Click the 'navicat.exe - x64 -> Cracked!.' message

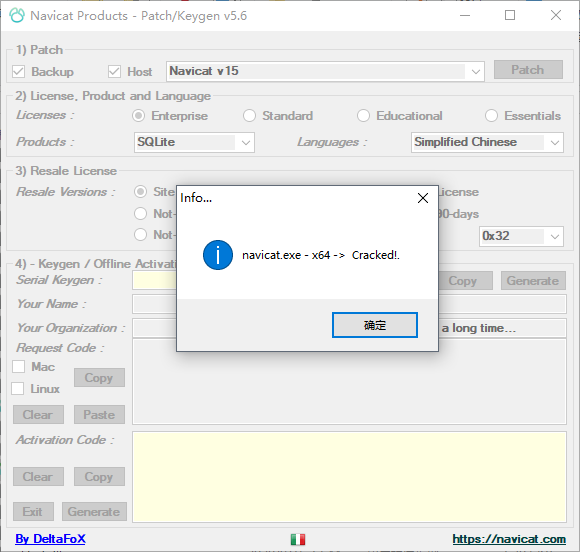click(x=321, y=255)
